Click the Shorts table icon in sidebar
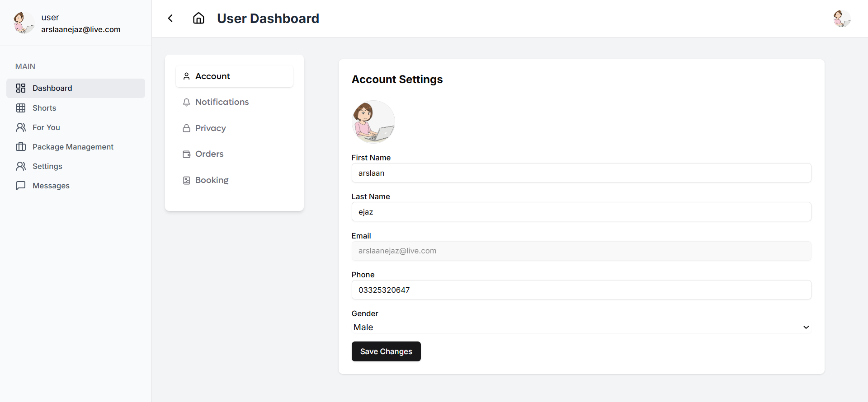Image resolution: width=868 pixels, height=402 pixels. pos(21,108)
